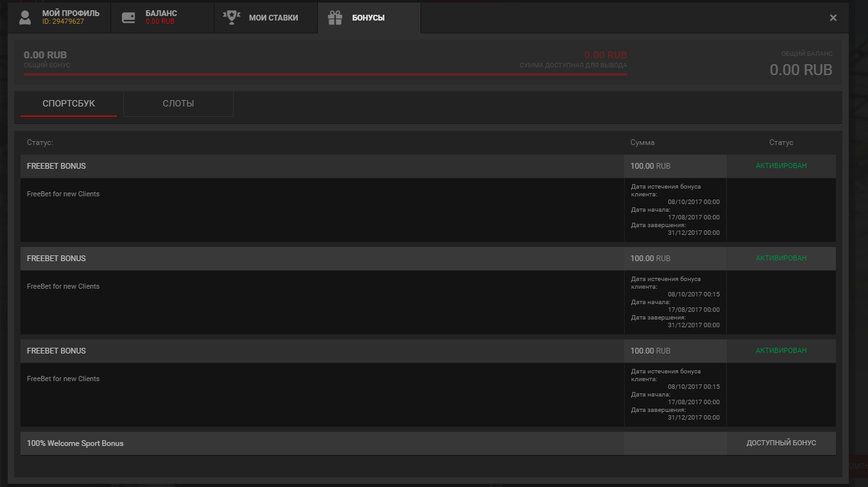Select the БОНУСЫ tab
The height and width of the screenshot is (487, 868).
click(x=369, y=17)
